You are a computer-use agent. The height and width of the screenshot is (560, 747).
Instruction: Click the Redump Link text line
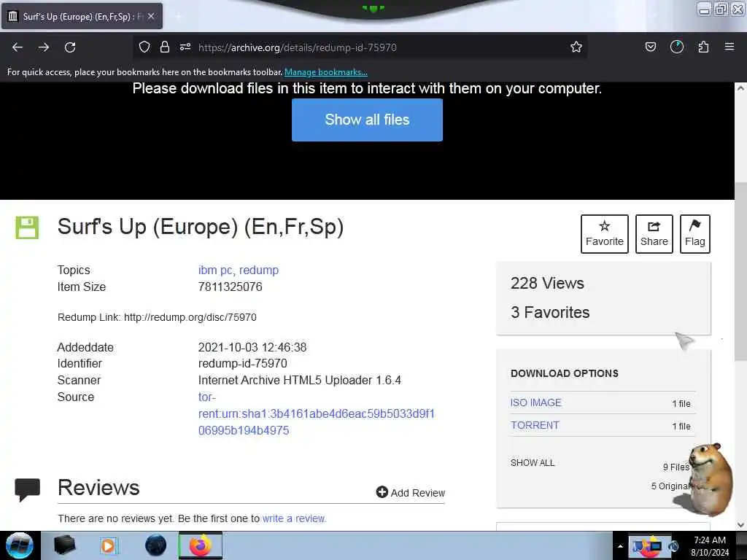coord(157,317)
